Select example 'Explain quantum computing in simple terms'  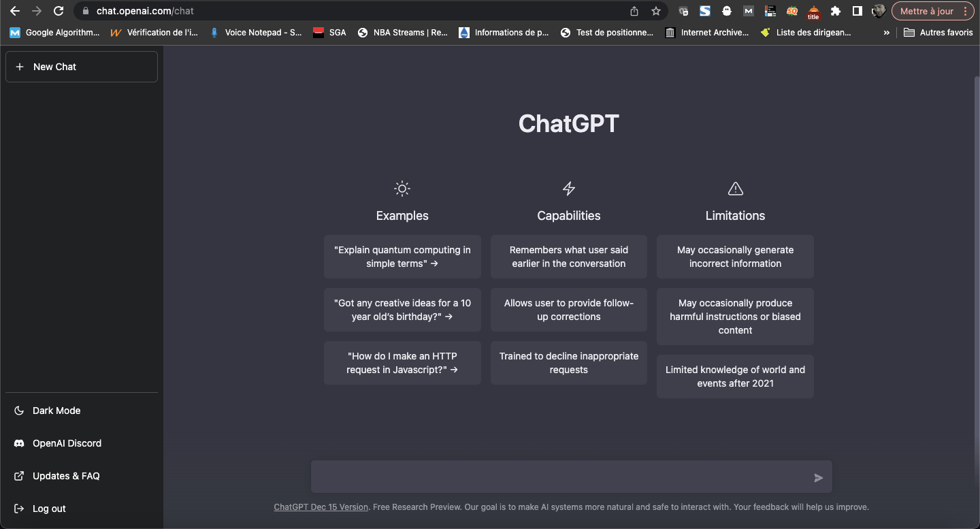pos(402,257)
